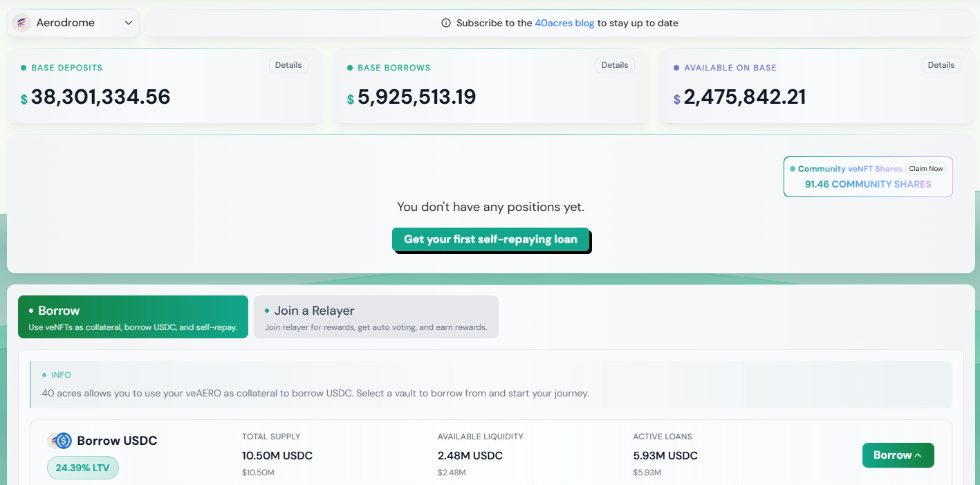Follow the 40acres blog link
980x485 pixels.
click(x=564, y=23)
